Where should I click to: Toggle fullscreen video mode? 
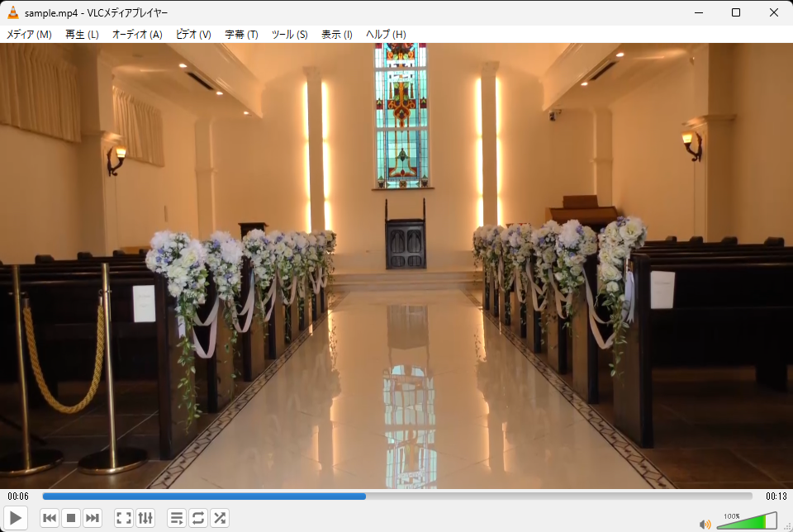(x=124, y=518)
